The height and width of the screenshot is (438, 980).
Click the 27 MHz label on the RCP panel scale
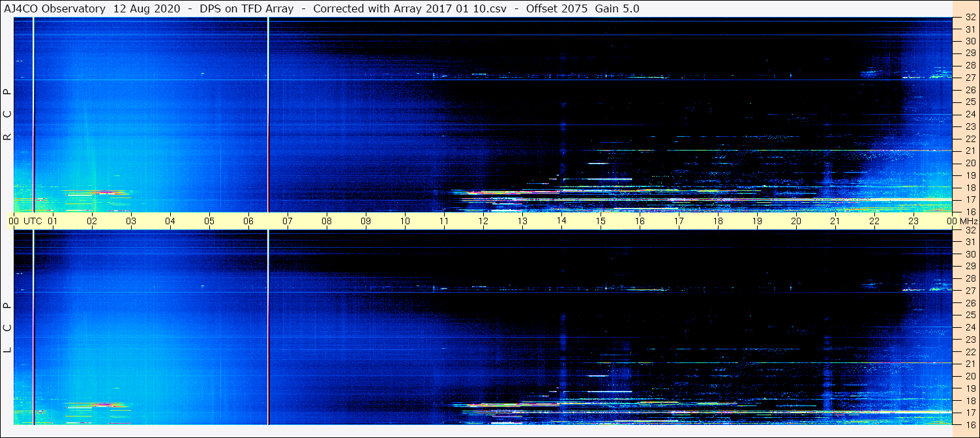(970, 78)
